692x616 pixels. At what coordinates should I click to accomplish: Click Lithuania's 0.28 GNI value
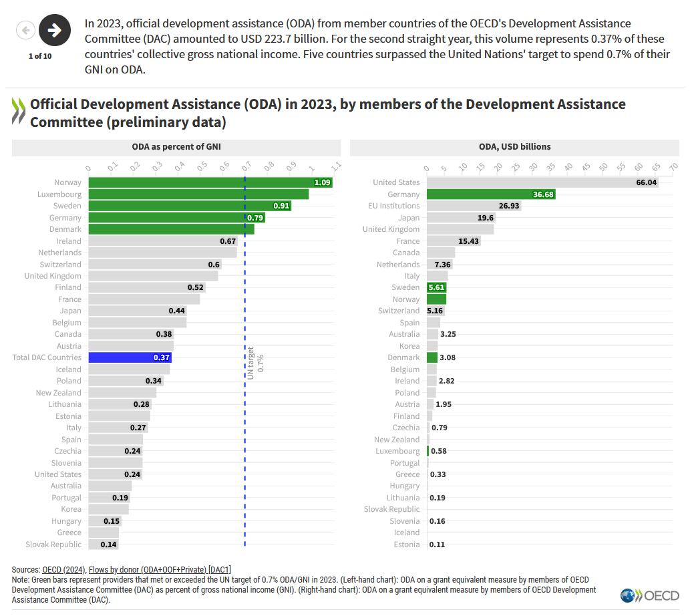[141, 404]
